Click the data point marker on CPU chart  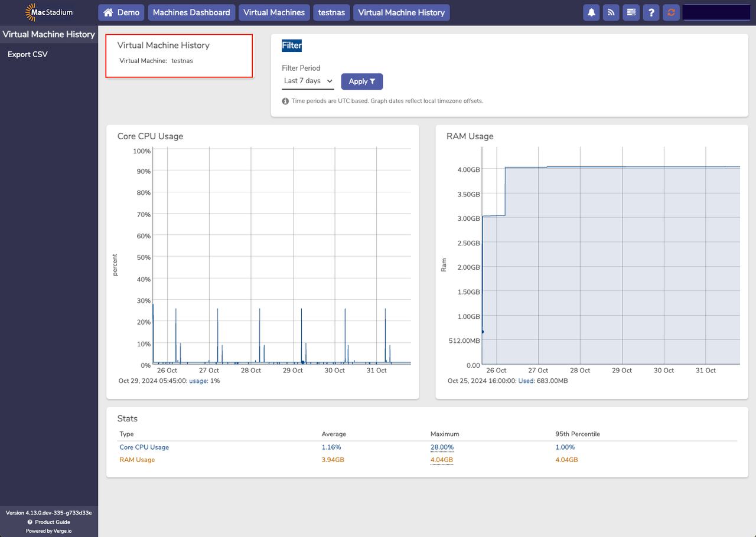[303, 362]
